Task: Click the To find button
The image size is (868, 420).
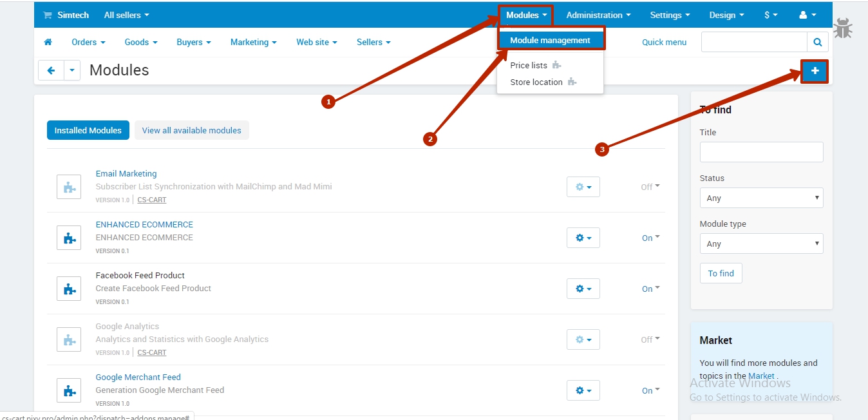Action: (721, 273)
